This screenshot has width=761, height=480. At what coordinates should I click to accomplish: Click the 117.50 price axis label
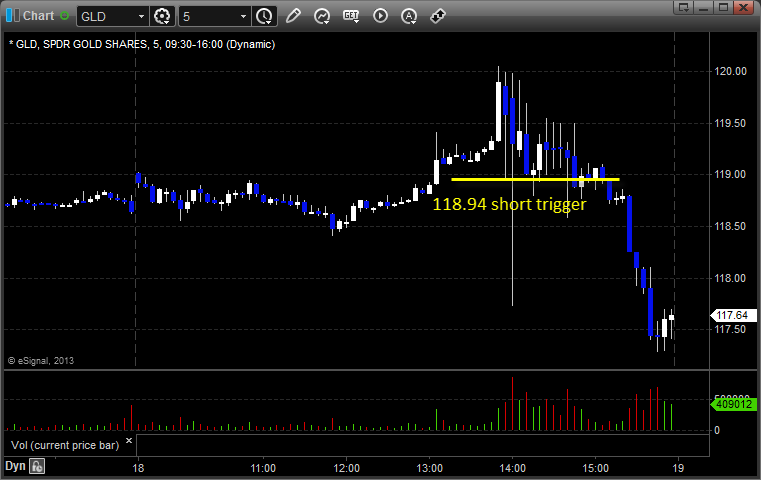coord(730,329)
